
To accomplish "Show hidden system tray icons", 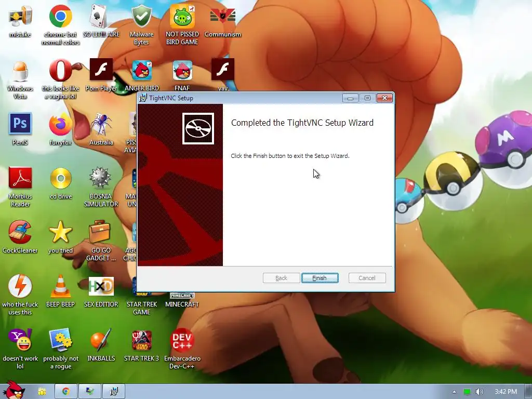I will click(454, 392).
